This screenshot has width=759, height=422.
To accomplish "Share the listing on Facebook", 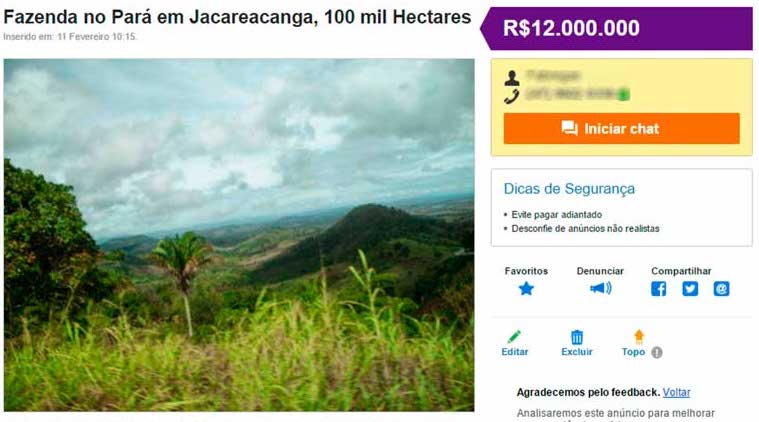I will point(658,289).
